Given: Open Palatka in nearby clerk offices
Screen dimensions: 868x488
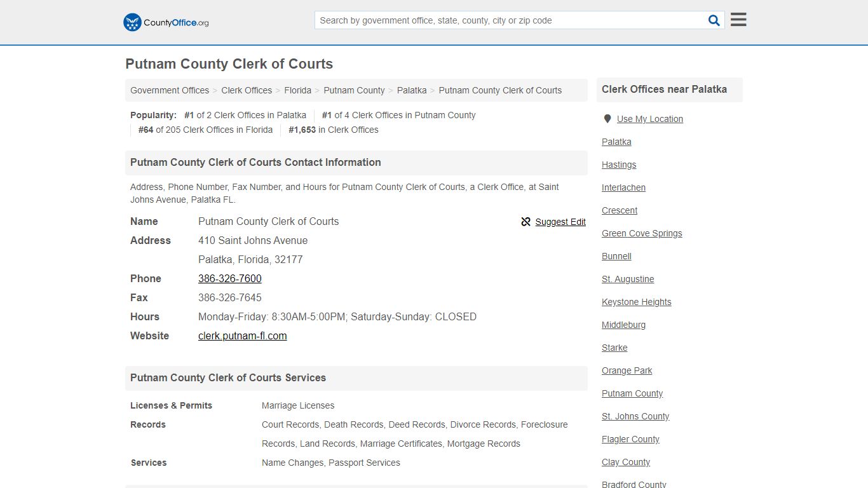Looking at the screenshot, I should click(x=616, y=142).
